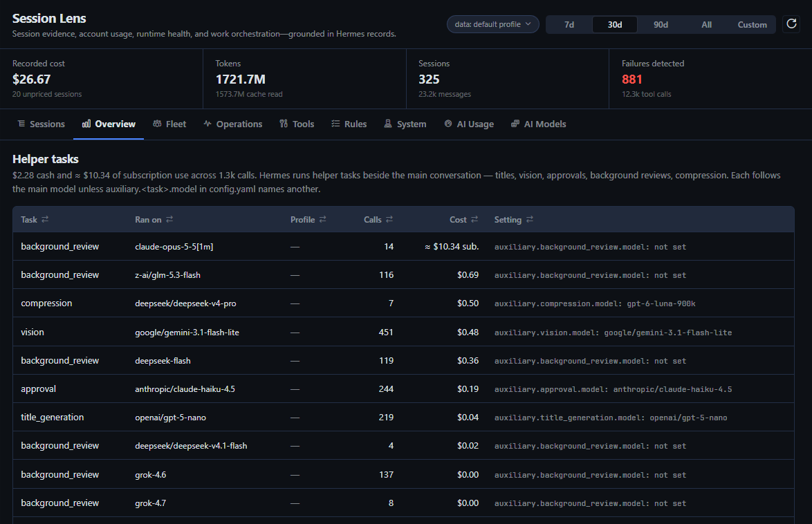Screen dimensions: 812x524
Task: Click sort arrows next to Ran on header
Action: (169, 220)
